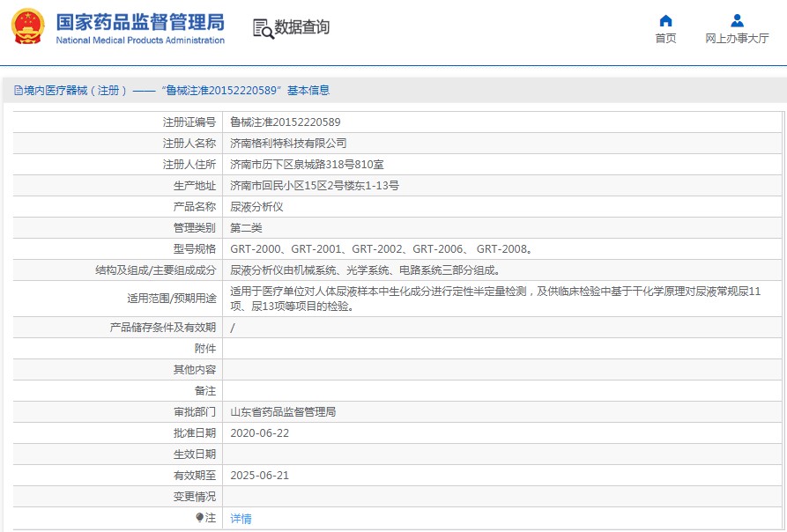Click the 注册人名称 label

(x=189, y=144)
